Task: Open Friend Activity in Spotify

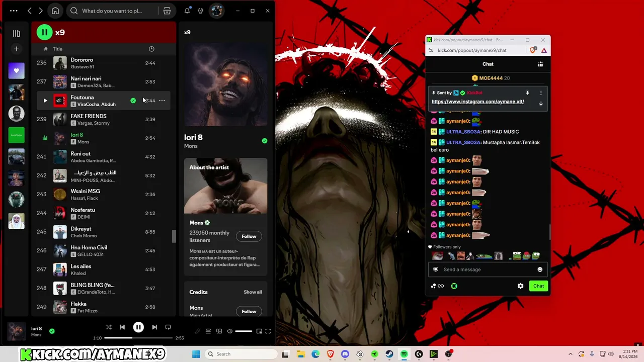Action: point(201,11)
